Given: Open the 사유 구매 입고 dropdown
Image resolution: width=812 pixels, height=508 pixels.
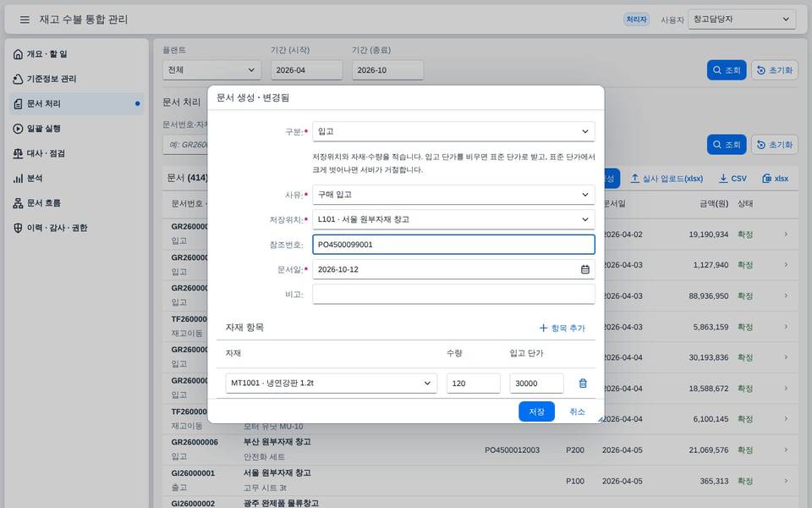Looking at the screenshot, I should point(453,195).
